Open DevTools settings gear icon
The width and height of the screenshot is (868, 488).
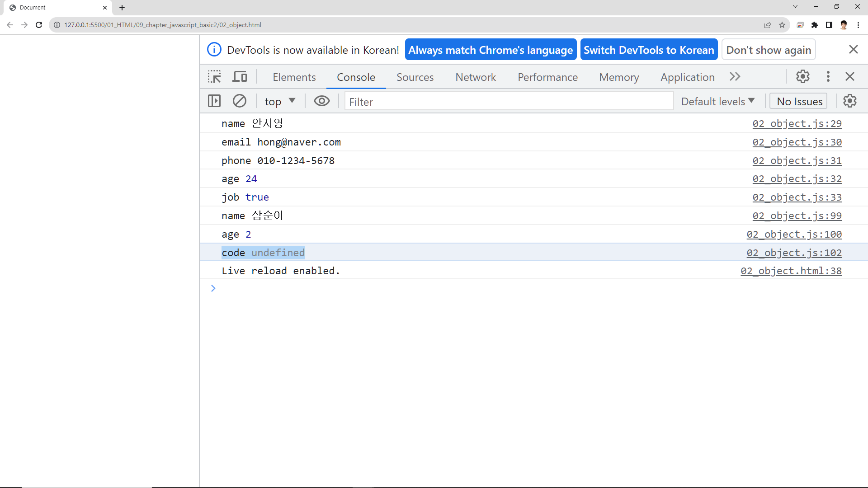803,76
